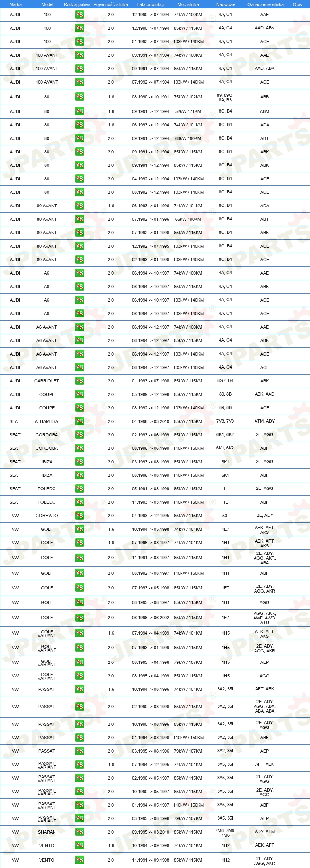Click fuel icon in SEAT TOLEDO ABF row
Screen dimensions: 310x868
tap(79, 502)
